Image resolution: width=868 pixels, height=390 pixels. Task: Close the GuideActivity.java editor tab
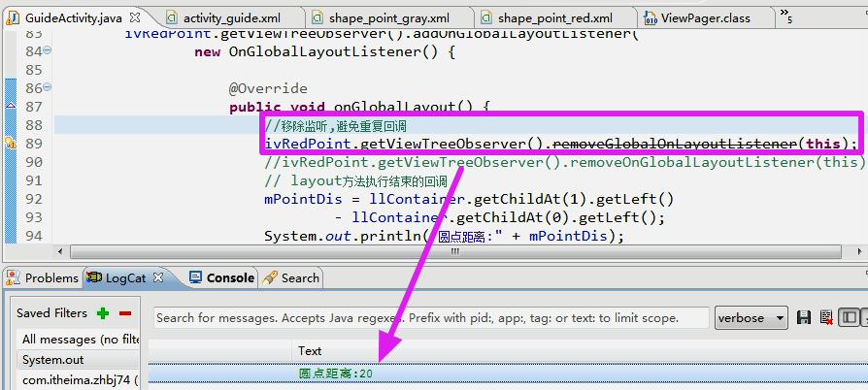tap(134, 17)
